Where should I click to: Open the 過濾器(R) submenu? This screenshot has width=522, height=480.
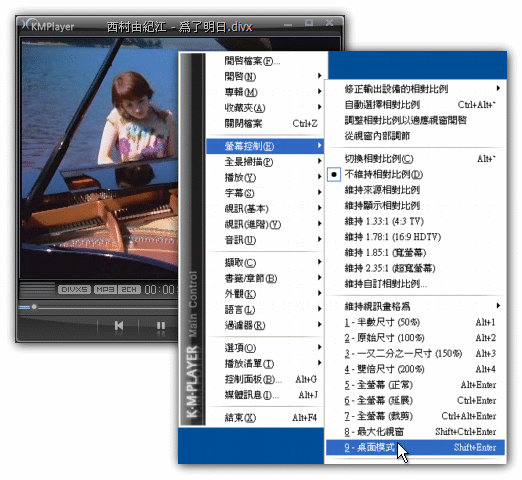265,325
